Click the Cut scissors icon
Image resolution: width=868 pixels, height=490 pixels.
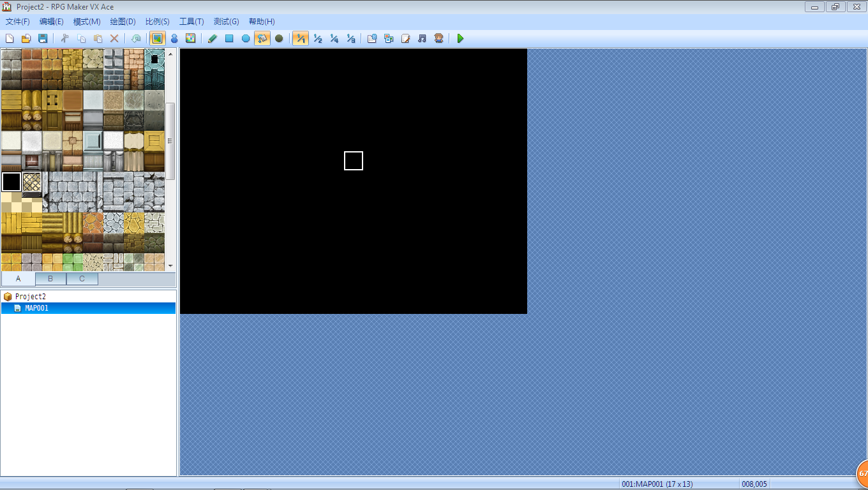click(64, 38)
